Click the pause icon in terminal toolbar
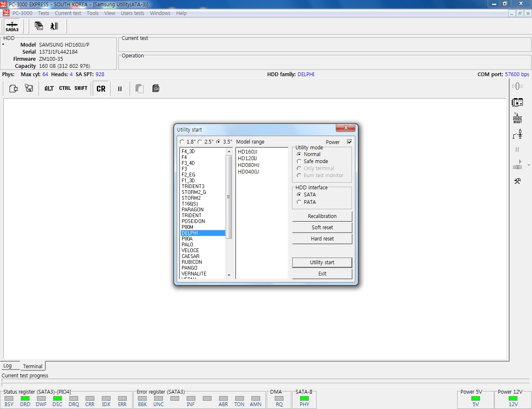Screen dimensions: 532x409 click(x=120, y=89)
